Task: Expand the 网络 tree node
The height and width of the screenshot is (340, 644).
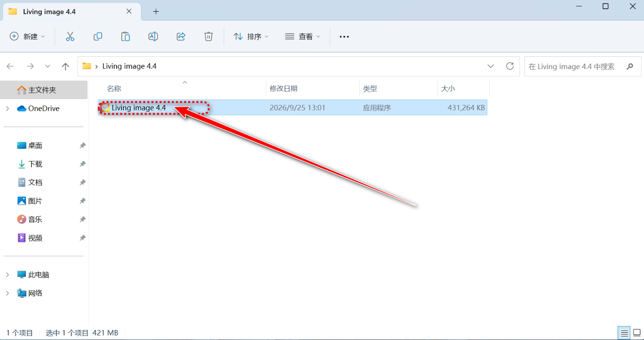Action: coord(7,293)
